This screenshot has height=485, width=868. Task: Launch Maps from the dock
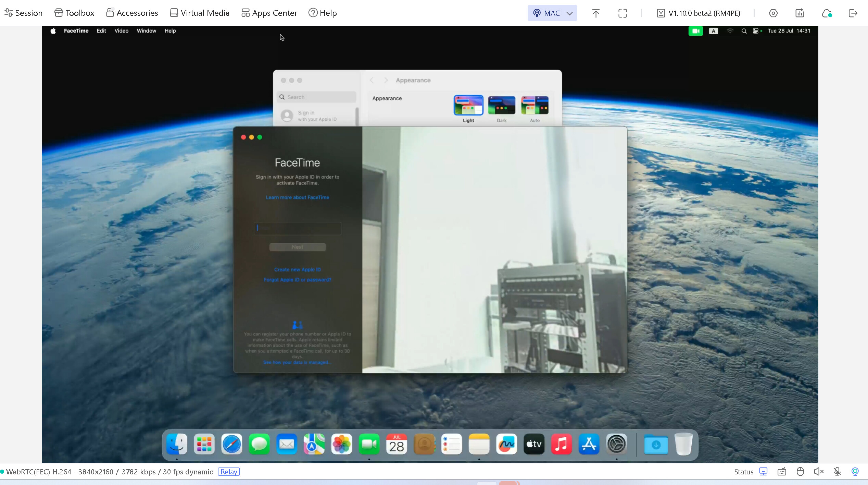click(314, 444)
